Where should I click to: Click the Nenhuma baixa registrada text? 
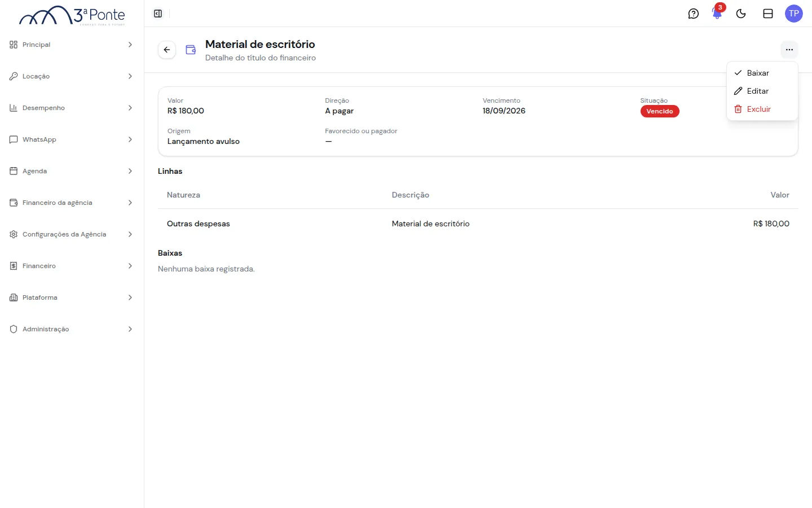(x=206, y=269)
